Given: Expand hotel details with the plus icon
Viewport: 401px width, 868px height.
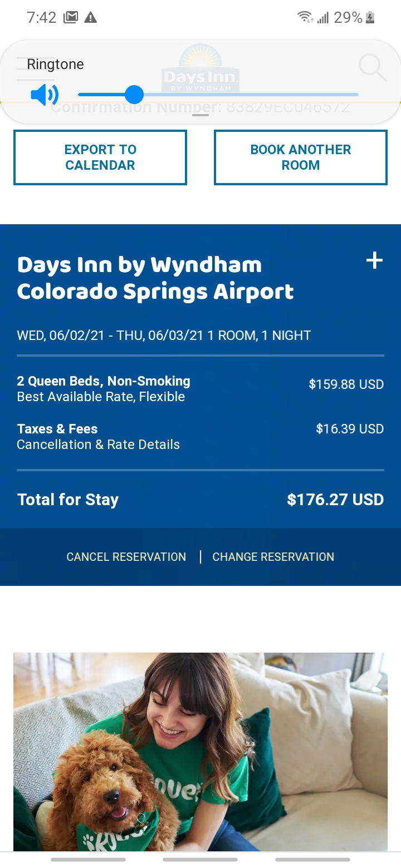Looking at the screenshot, I should (374, 260).
